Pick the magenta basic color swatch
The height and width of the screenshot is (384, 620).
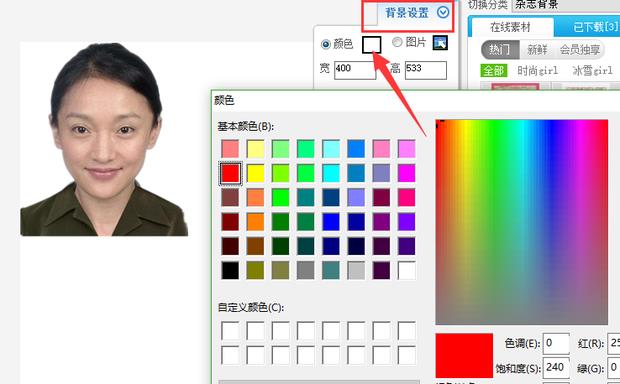pos(406,173)
